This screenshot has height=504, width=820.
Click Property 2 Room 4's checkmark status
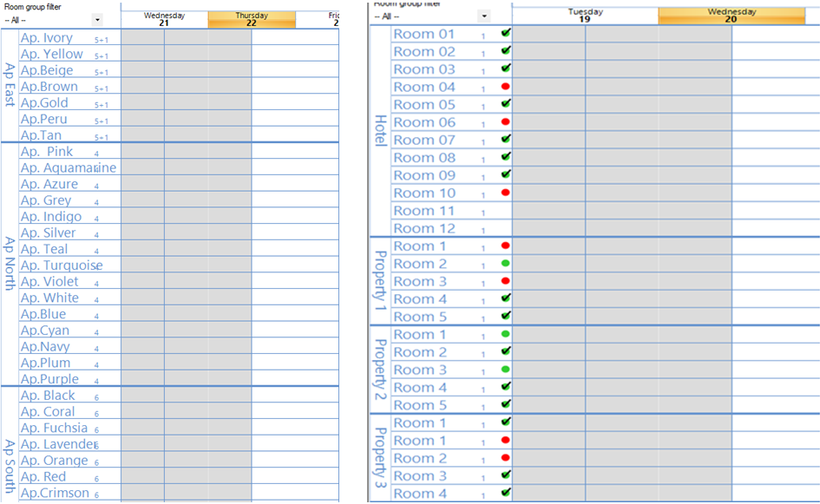[x=506, y=386]
